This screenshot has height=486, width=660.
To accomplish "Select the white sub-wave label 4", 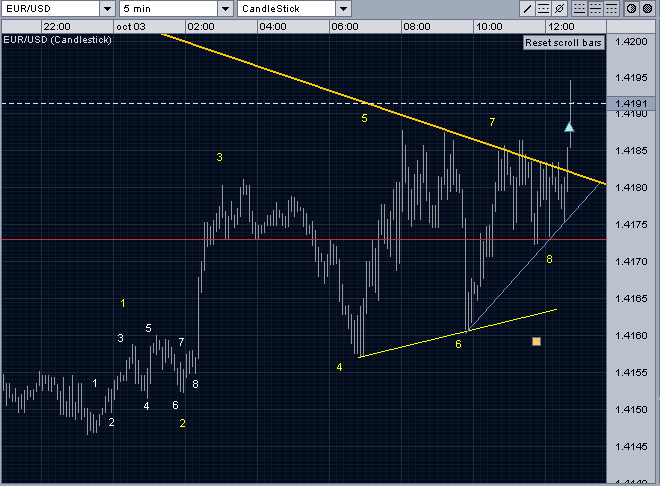I will [x=146, y=406].
